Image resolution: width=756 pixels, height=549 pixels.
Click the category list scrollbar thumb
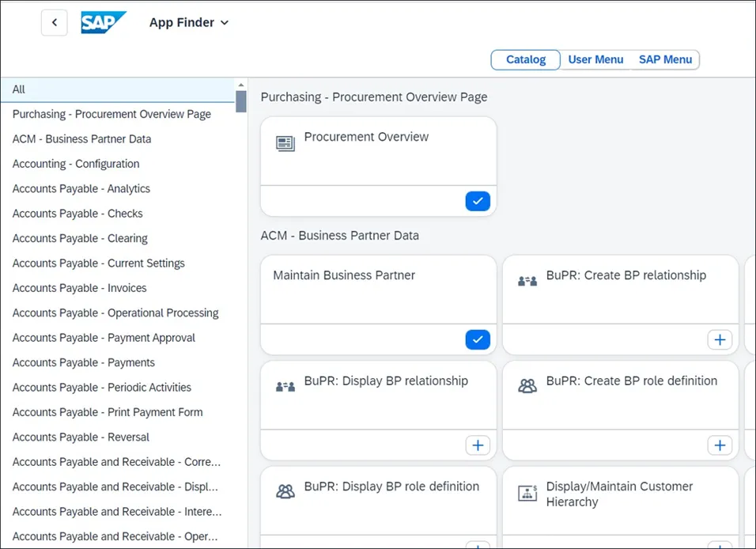(241, 101)
